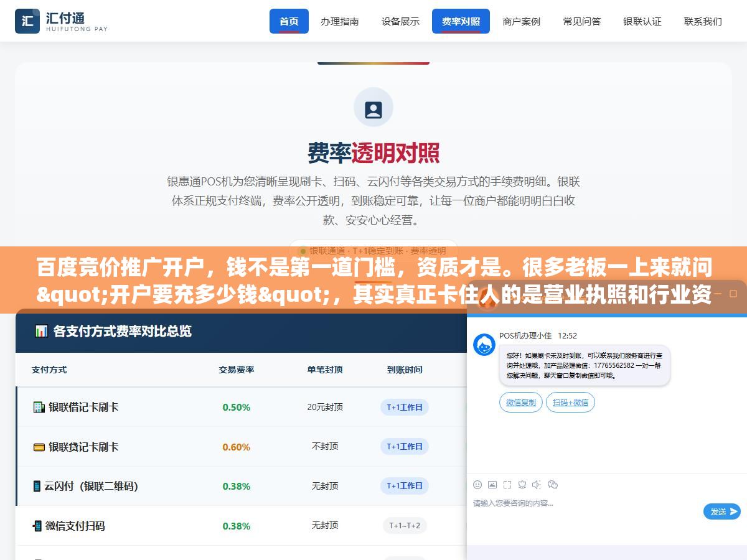
Task: Click the phone icon beside 云闪付
Action: (37, 486)
